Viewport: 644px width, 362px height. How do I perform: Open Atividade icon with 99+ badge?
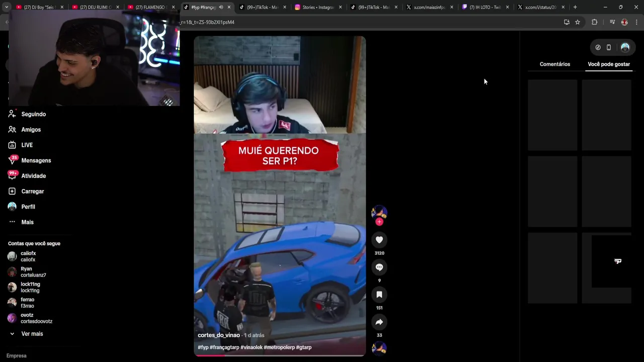pos(12,175)
